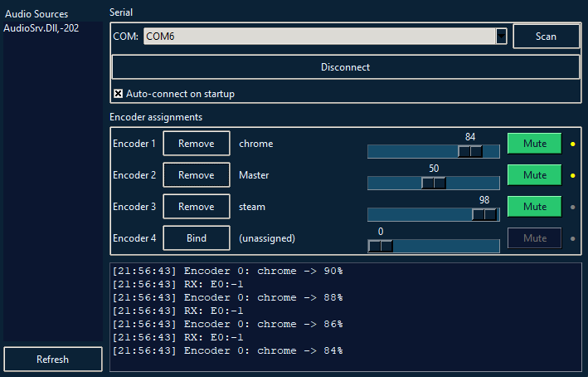Refresh the audio sources list

pyautogui.click(x=52, y=360)
